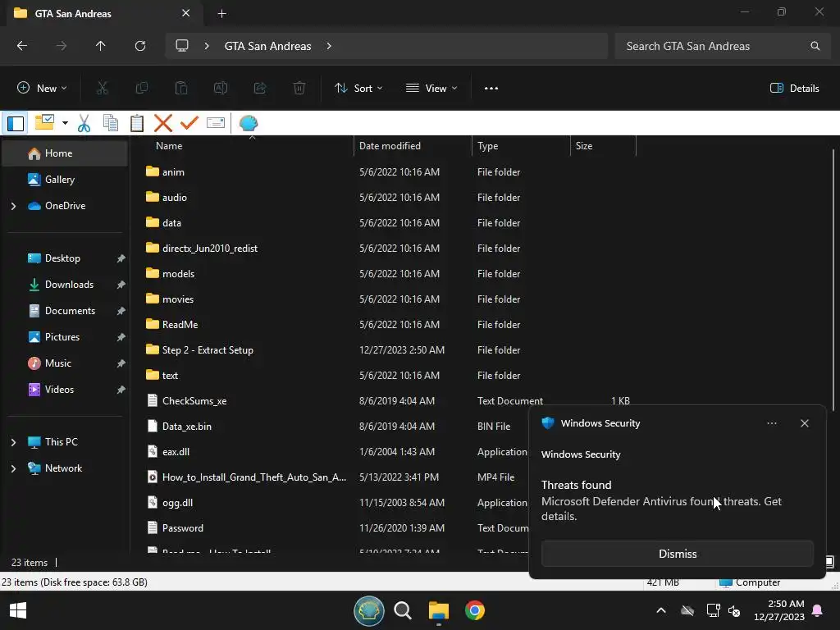Click the Cut icon in command bar
This screenshot has height=630, width=840.
103,88
